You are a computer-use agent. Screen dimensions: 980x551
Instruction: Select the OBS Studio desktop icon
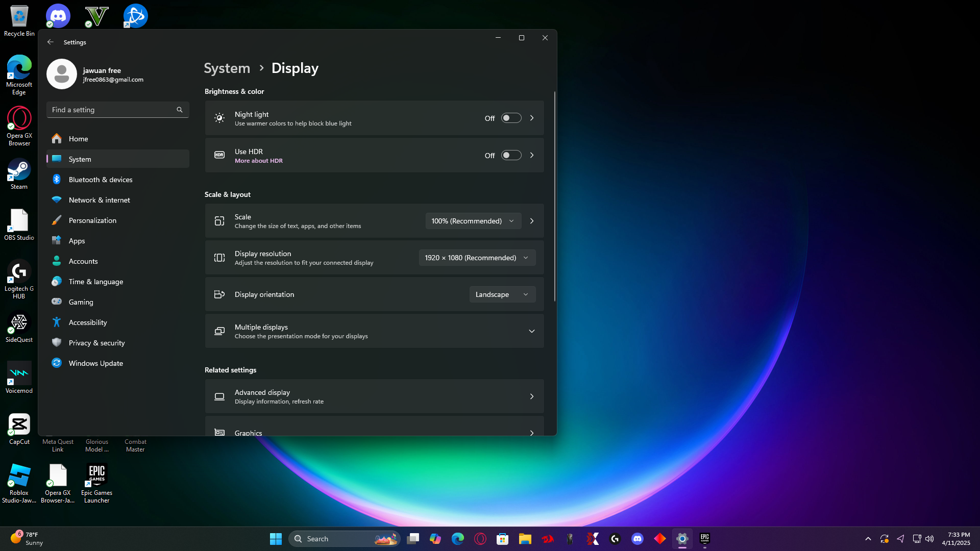tap(19, 225)
